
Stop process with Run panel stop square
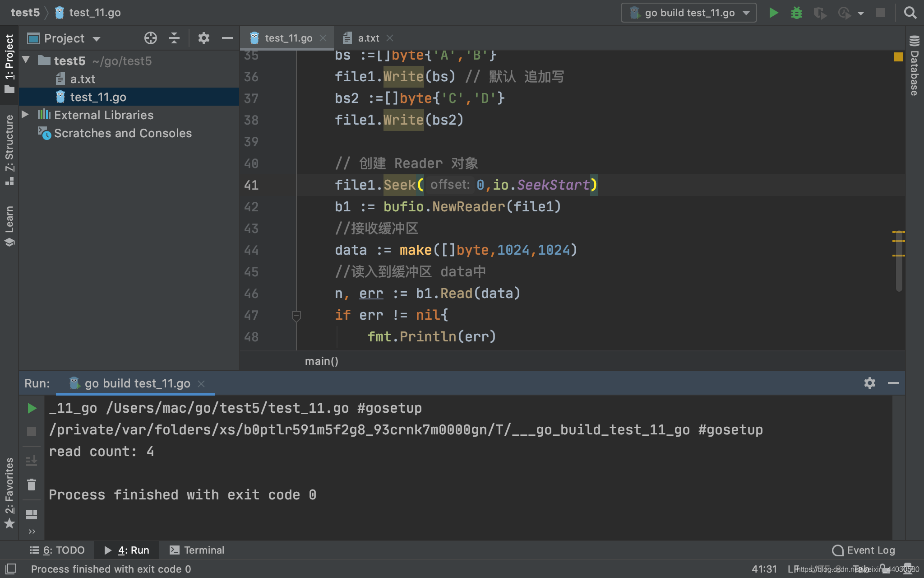coord(32,432)
